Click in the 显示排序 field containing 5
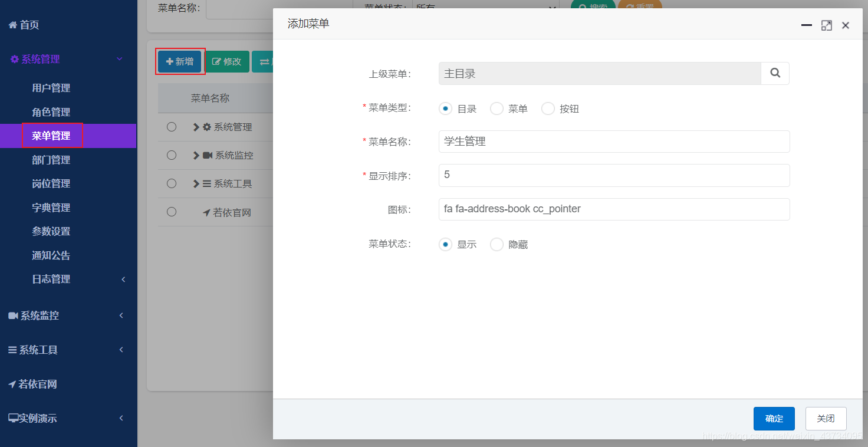868x447 pixels. 614,175
